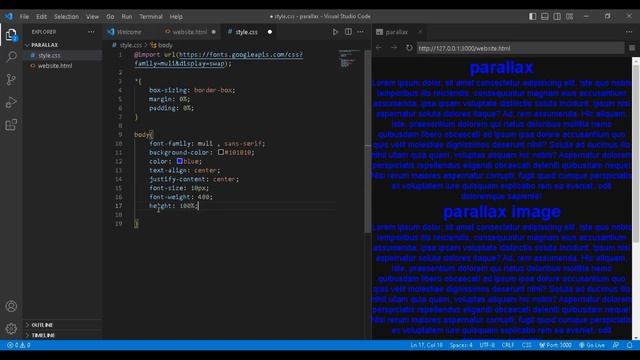The image size is (640, 360).
Task: Click Go Live in status bar
Action: (x=592, y=345)
